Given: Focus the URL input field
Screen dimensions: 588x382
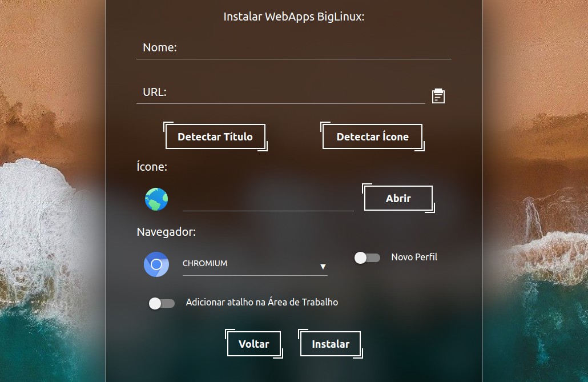Looking at the screenshot, I should click(280, 93).
